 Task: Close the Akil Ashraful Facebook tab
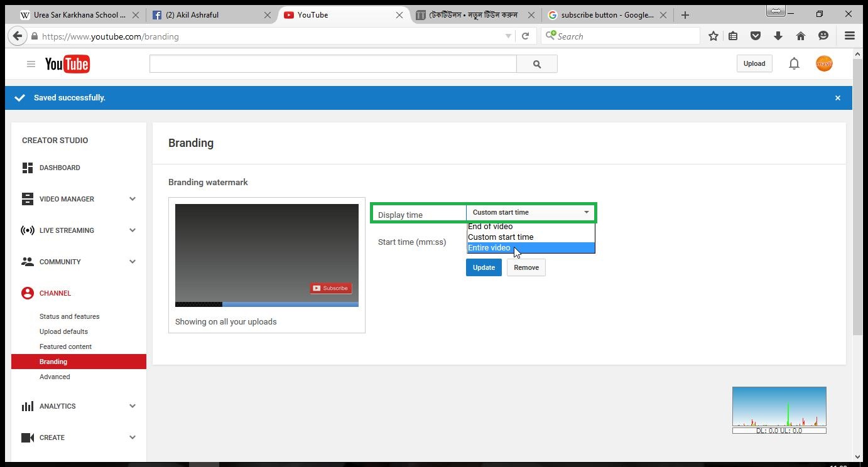(268, 15)
